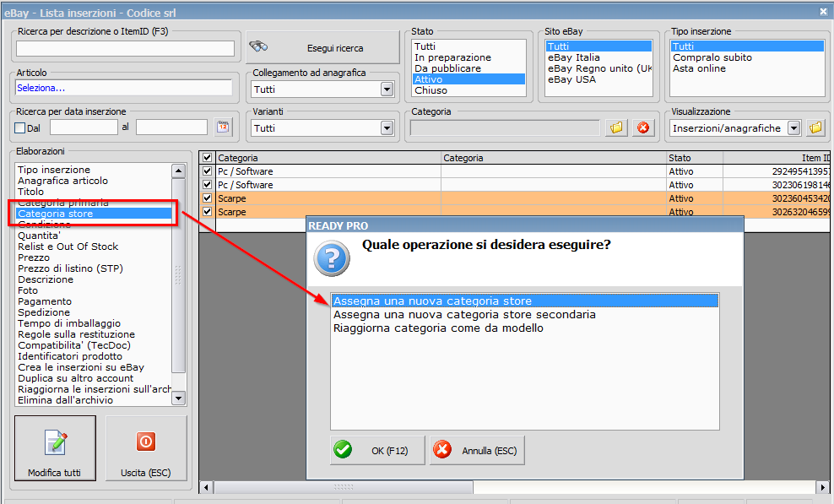
Task: Open Visualizzazione Inserzioni/anagrafiche dropdown
Action: pyautogui.click(x=793, y=128)
